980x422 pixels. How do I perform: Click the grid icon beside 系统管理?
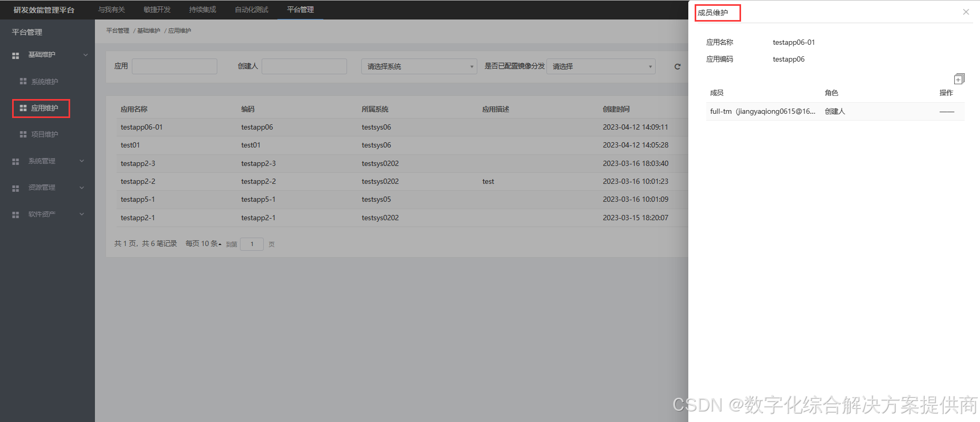point(16,161)
